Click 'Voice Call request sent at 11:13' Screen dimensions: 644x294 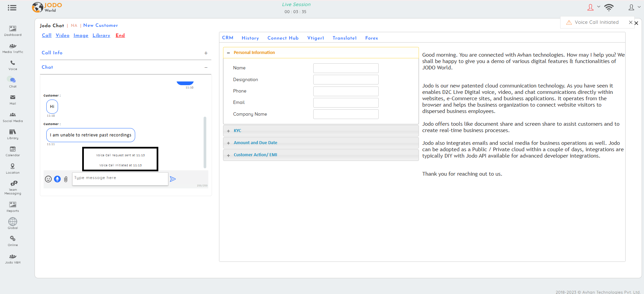coord(120,155)
